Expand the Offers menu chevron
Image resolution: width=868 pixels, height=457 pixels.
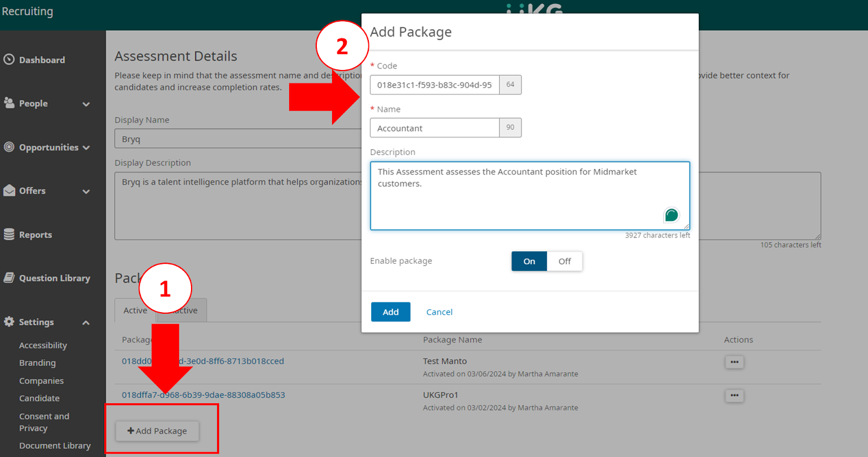[x=86, y=191]
